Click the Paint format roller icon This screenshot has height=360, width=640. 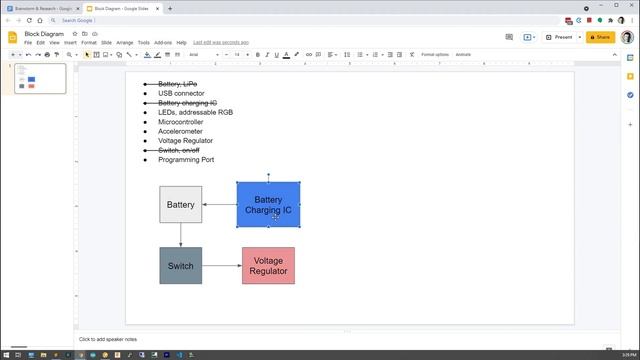coord(57,55)
